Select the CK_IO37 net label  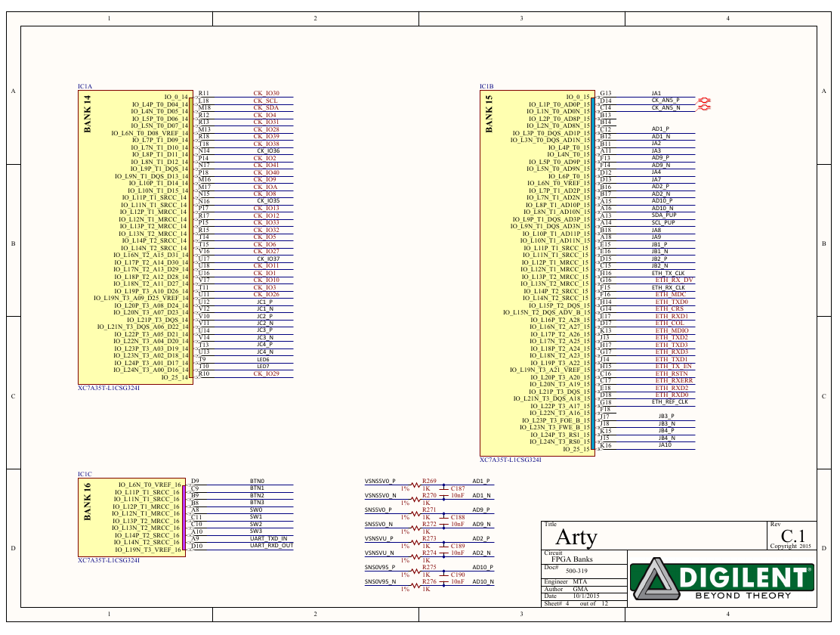(268, 259)
